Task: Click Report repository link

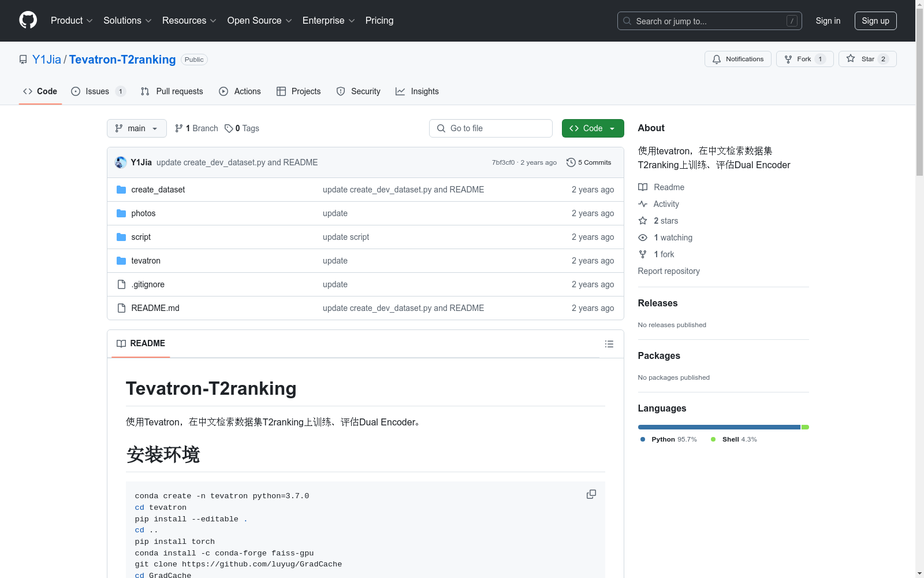Action: (x=669, y=271)
